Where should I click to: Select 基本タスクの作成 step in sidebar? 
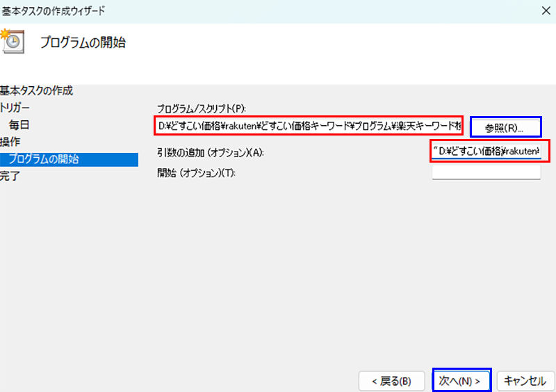coord(37,91)
